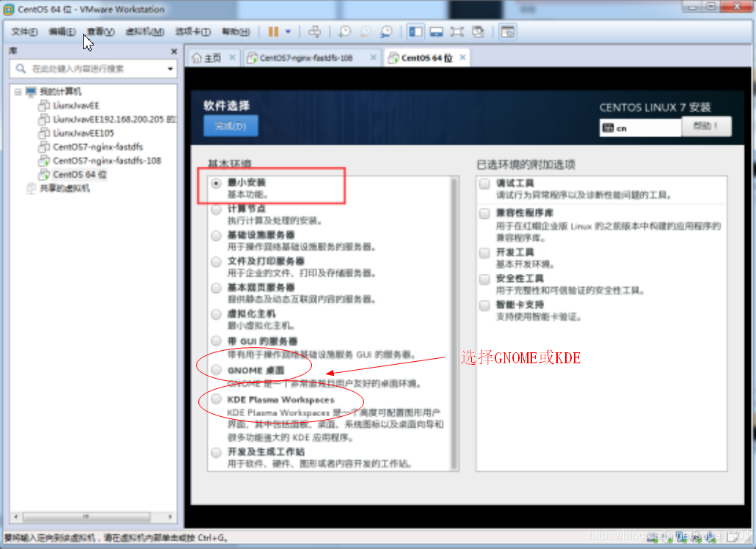
Task: Toggle the thumbnail bar icon
Action: pos(437,32)
